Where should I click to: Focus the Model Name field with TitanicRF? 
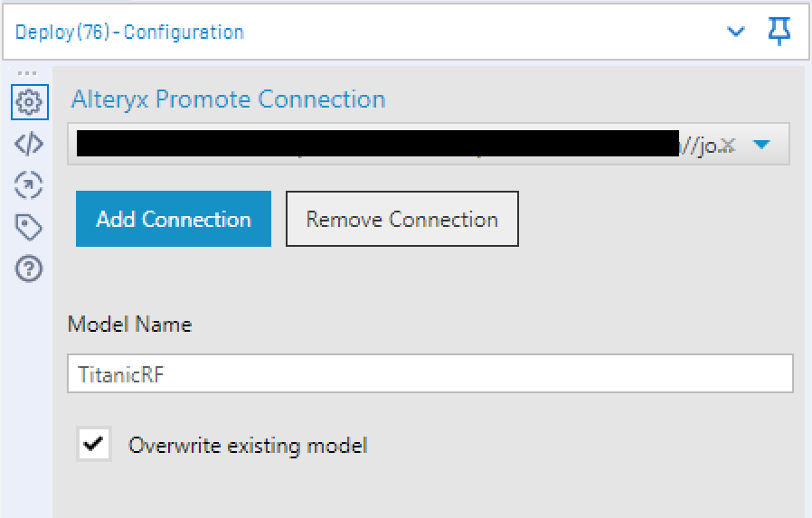[430, 373]
